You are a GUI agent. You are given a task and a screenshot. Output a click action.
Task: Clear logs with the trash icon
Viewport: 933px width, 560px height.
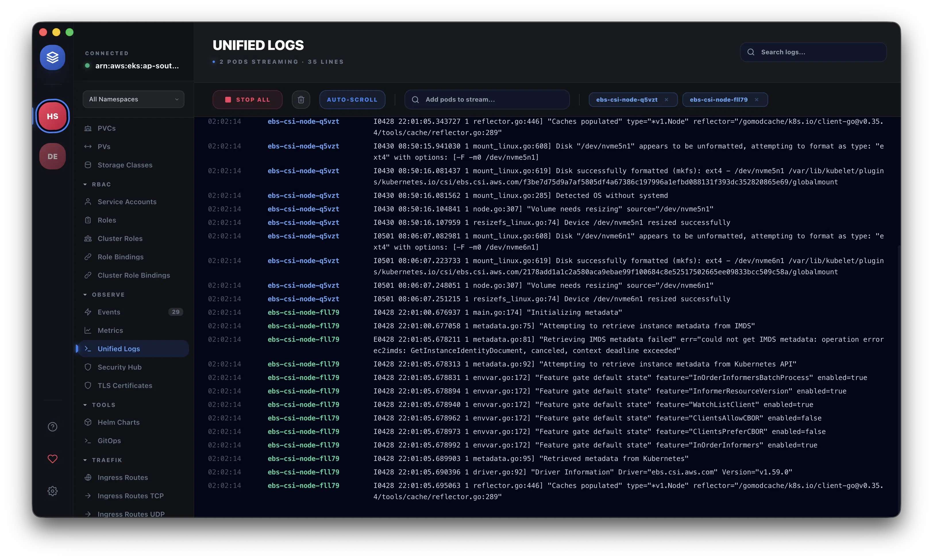301,100
